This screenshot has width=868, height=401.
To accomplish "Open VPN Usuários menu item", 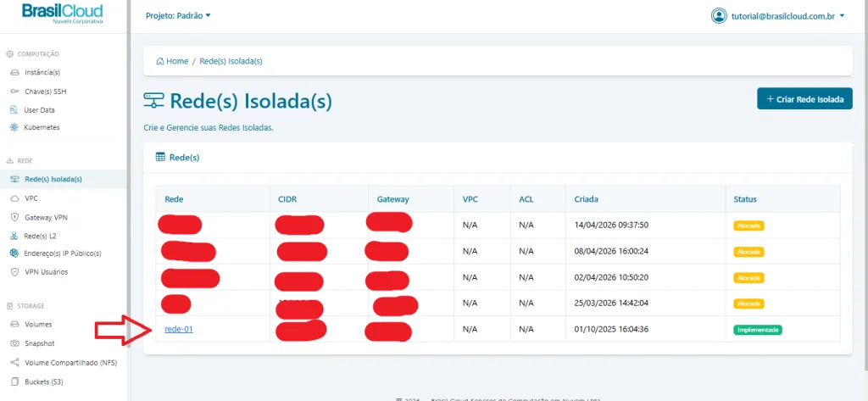I will [47, 272].
